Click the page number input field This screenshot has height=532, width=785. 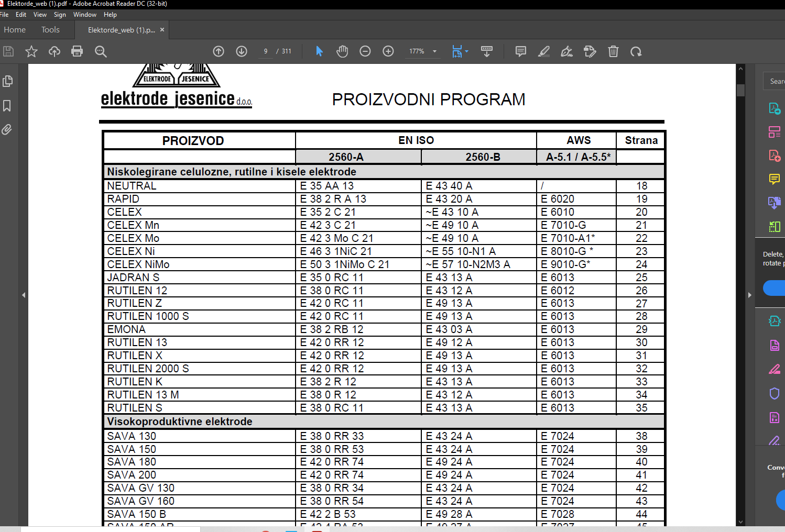pyautogui.click(x=266, y=51)
